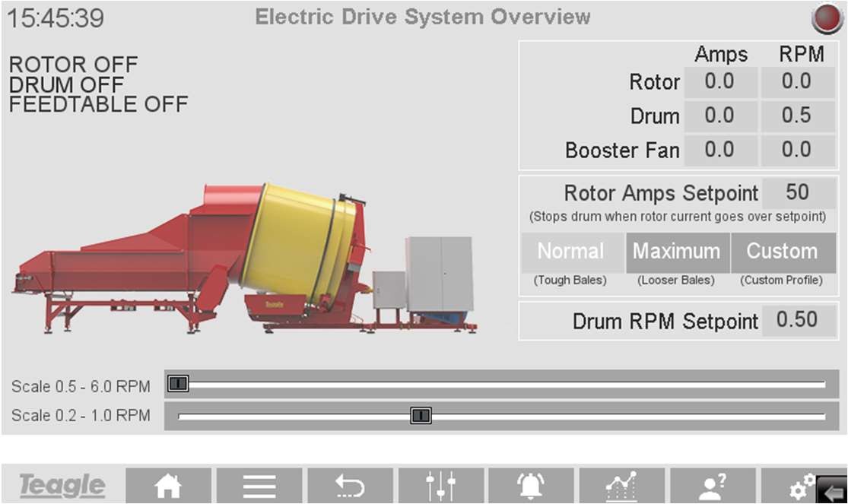Choose the Custom profile mode
Viewport: 848px width, 504px height.
coord(782,252)
